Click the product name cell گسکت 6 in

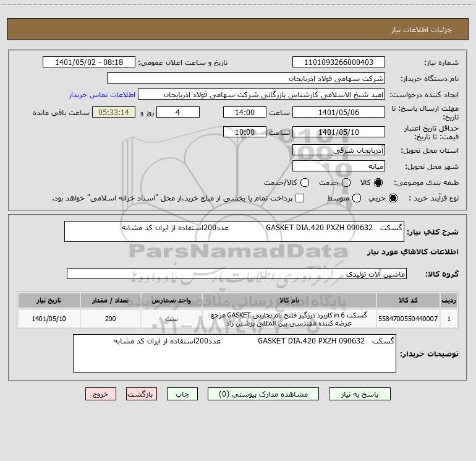tap(289, 319)
